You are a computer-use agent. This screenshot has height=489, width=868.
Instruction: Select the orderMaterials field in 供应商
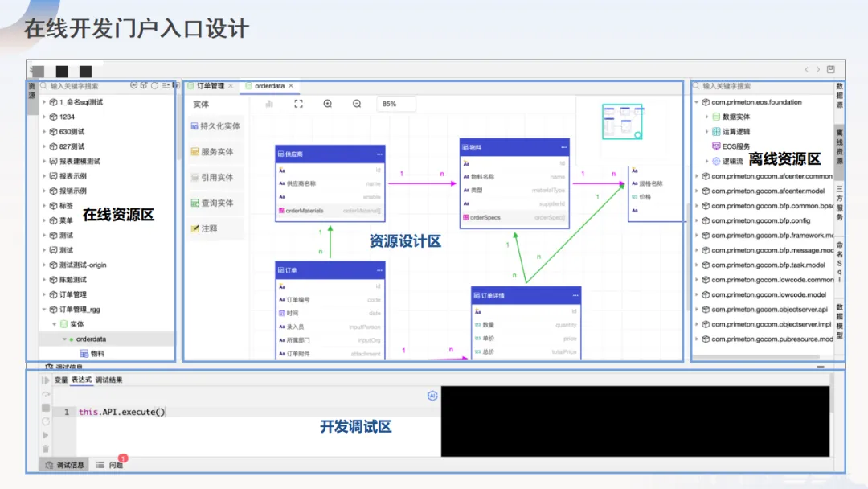click(330, 211)
